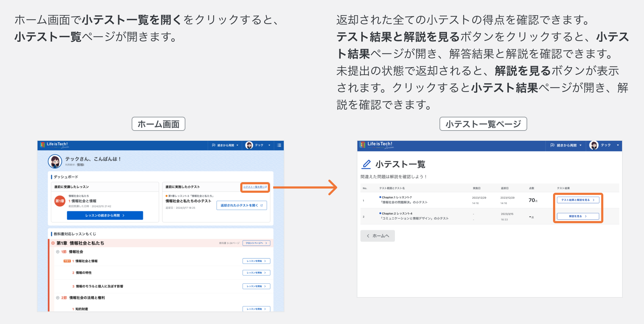Click フロントページへ button for 第1章
Image resolution: width=644 pixels, height=324 pixels.
point(257,243)
